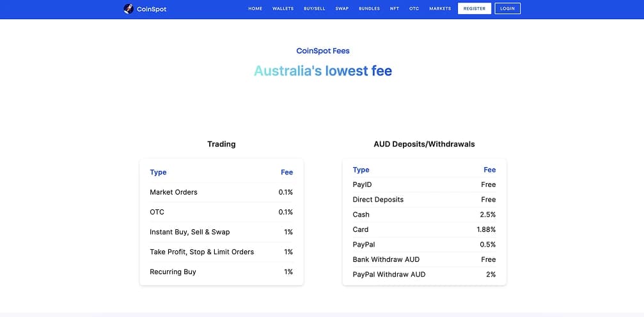Screen dimensions: 644x317
Task: Click 'Fee' header in Trading table
Action: pyautogui.click(x=287, y=172)
